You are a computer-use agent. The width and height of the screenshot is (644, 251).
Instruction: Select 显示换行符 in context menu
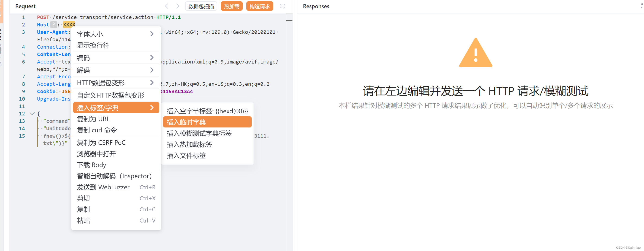116,45
